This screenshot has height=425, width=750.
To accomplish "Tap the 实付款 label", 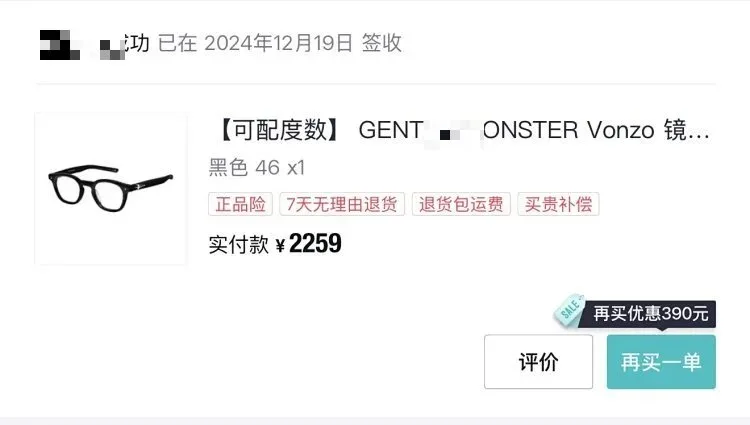I will (239, 245).
